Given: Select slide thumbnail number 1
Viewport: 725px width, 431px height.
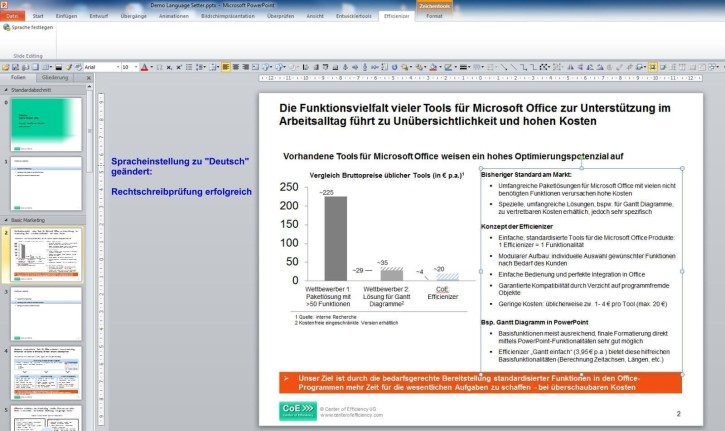Looking at the screenshot, I should [46, 184].
